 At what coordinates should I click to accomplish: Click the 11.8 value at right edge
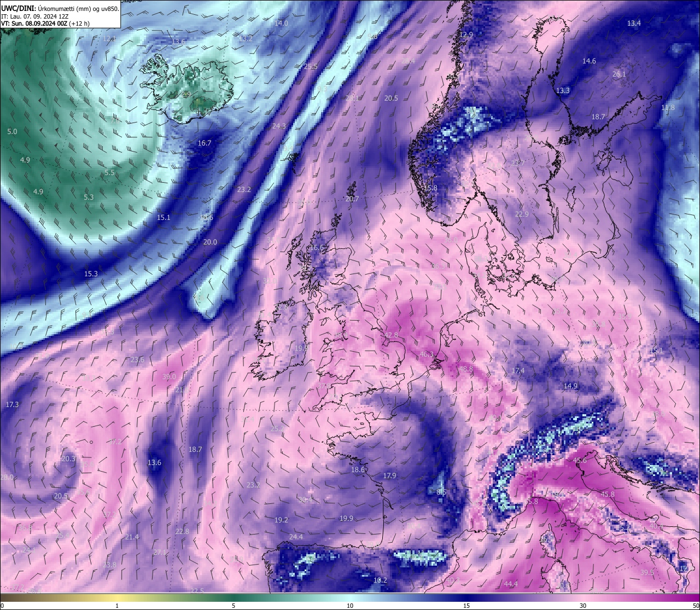tap(668, 108)
